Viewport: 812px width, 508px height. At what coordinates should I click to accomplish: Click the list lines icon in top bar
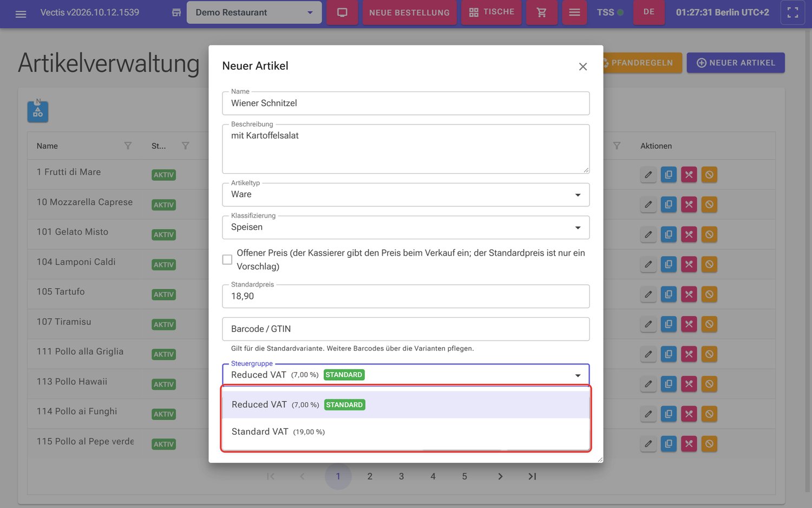[x=574, y=12]
